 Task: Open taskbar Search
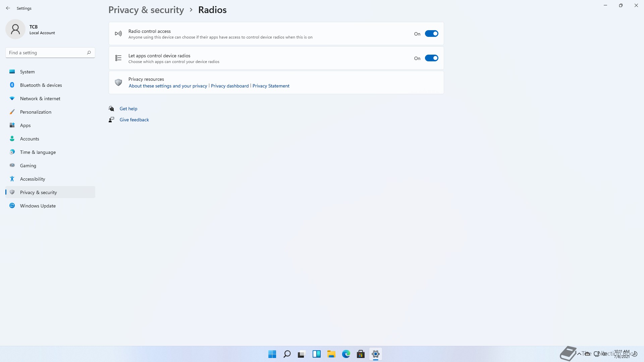point(287,354)
